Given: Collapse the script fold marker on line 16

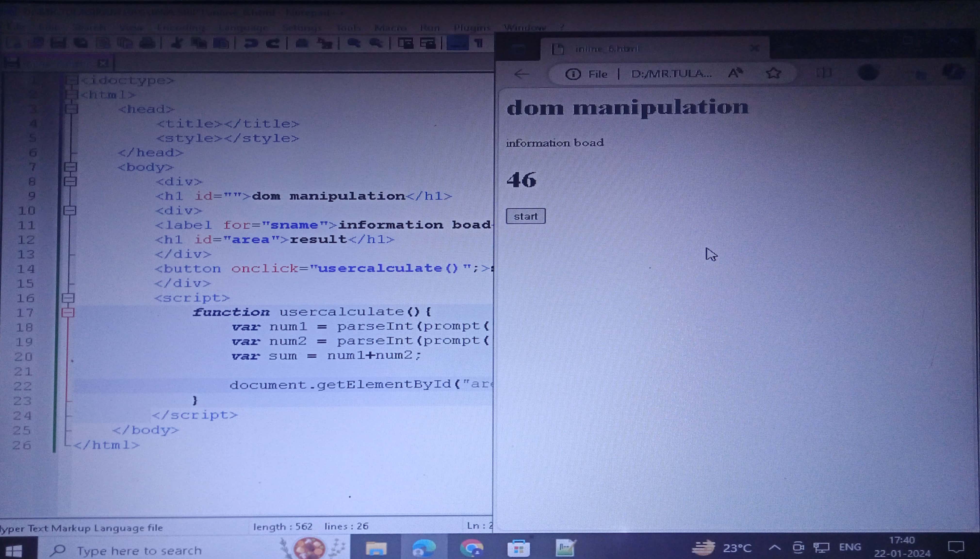Looking at the screenshot, I should pyautogui.click(x=68, y=297).
